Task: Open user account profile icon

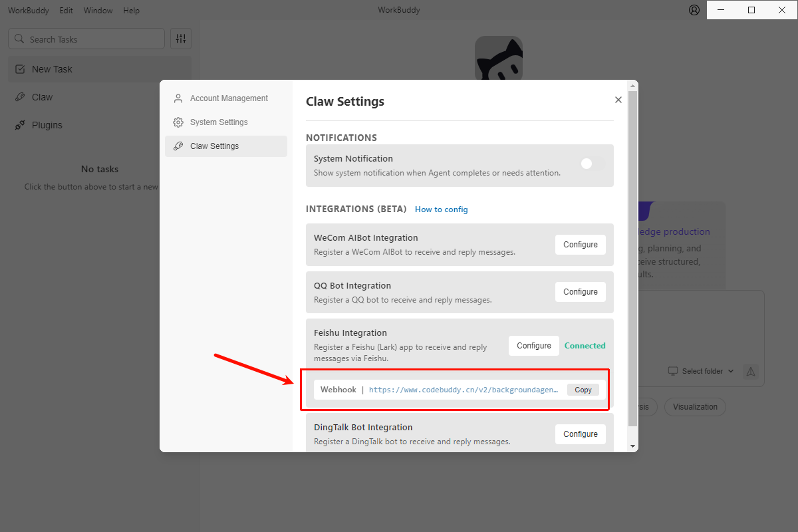Action: [694, 10]
